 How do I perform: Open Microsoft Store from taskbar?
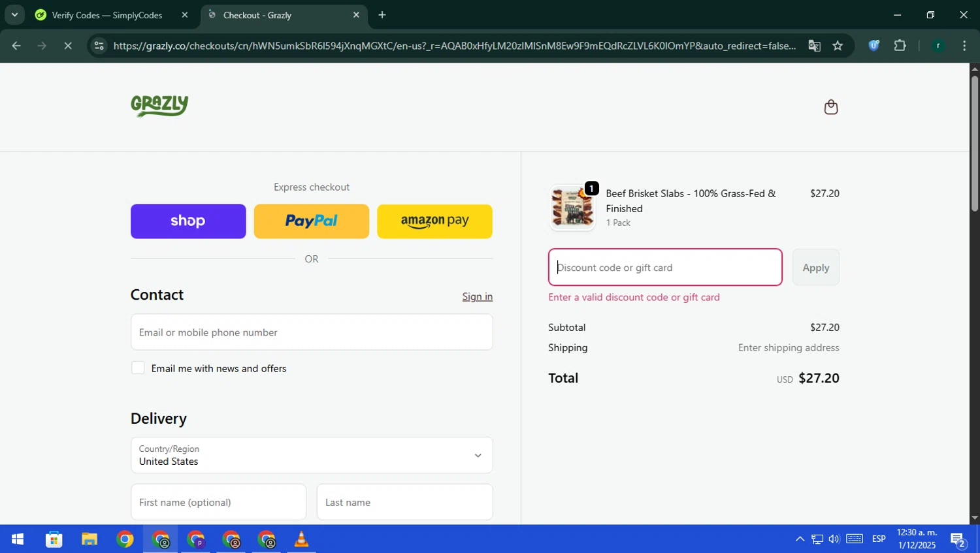click(x=54, y=539)
